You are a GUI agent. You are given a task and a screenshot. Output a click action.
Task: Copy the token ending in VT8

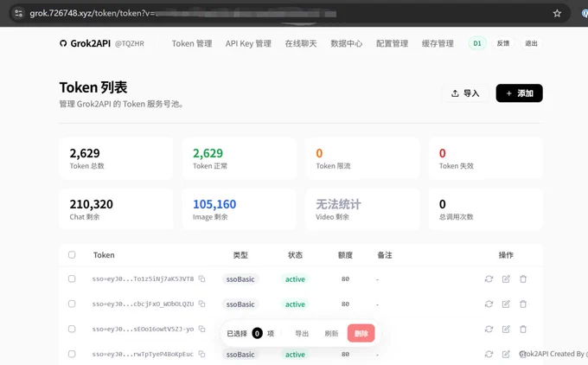pyautogui.click(x=201, y=279)
